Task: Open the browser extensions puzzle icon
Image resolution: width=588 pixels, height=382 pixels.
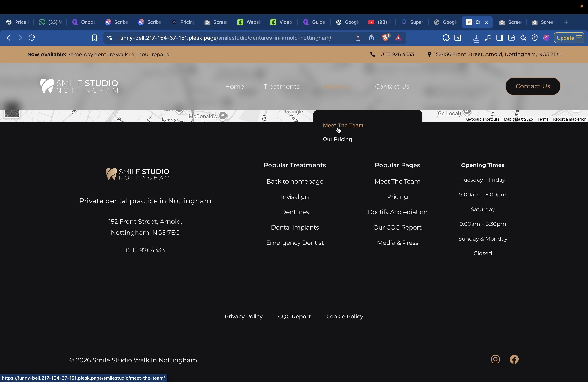Action: click(x=446, y=38)
